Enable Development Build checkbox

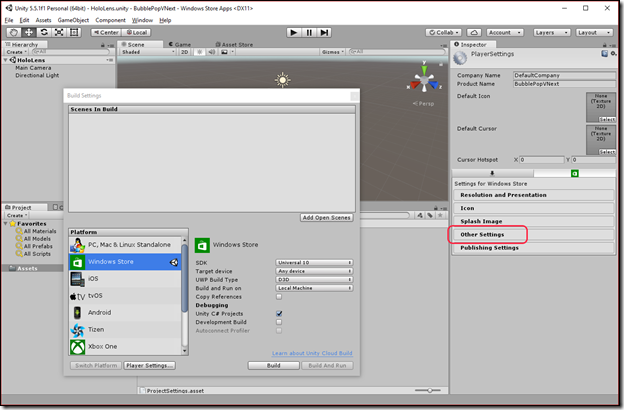pyautogui.click(x=279, y=322)
